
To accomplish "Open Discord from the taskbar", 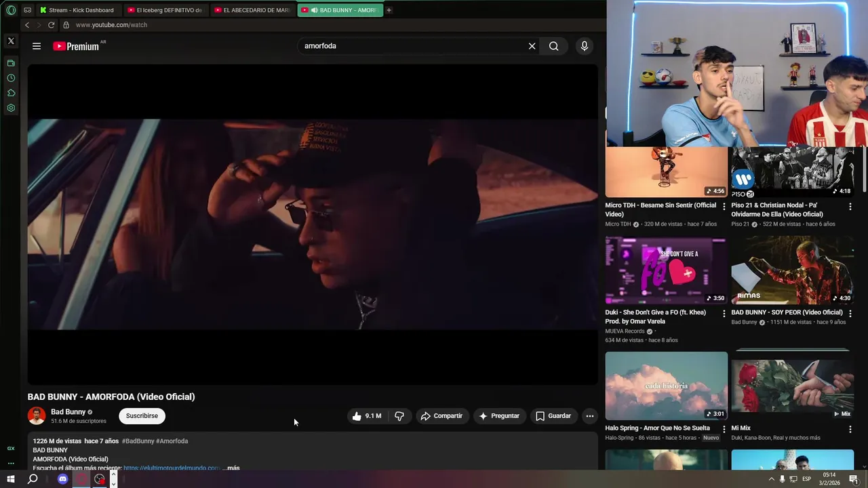I will [x=62, y=479].
